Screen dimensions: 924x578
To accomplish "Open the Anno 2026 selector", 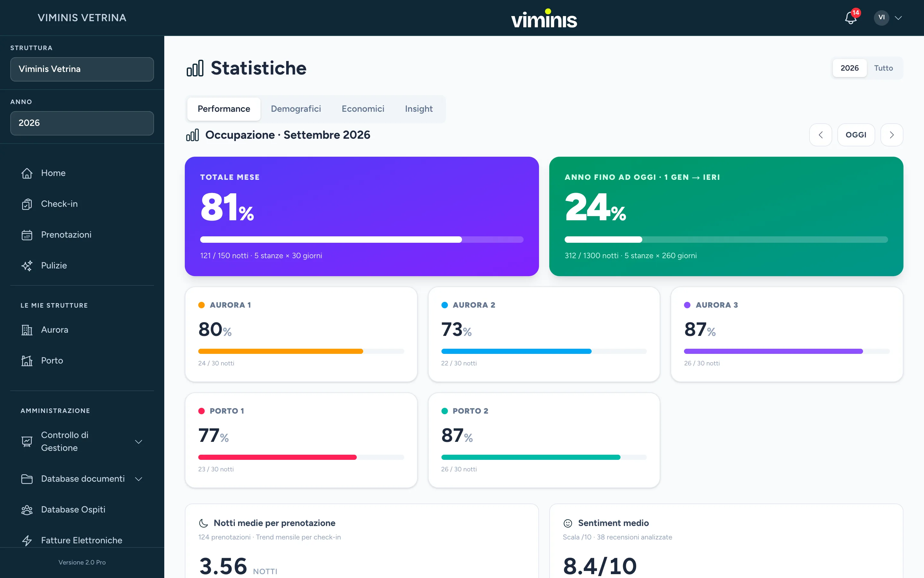I will (x=82, y=123).
